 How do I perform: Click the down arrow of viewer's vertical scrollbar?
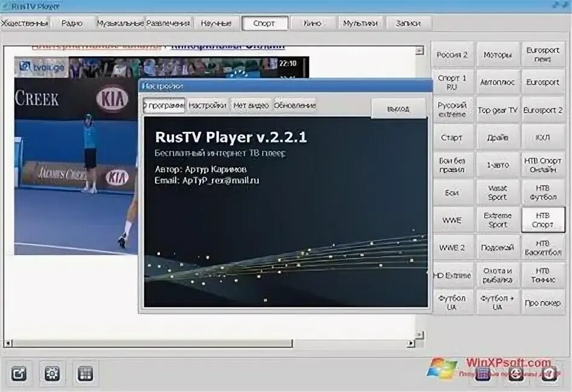(x=420, y=334)
